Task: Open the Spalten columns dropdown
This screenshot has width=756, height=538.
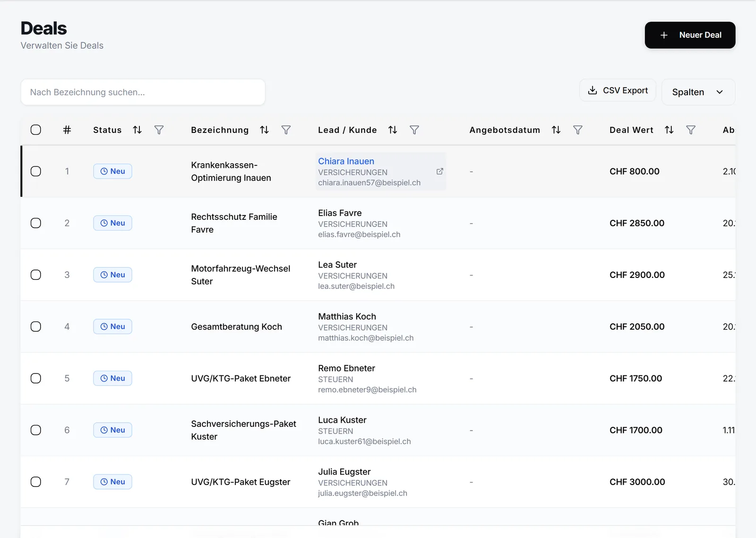Action: pyautogui.click(x=698, y=92)
